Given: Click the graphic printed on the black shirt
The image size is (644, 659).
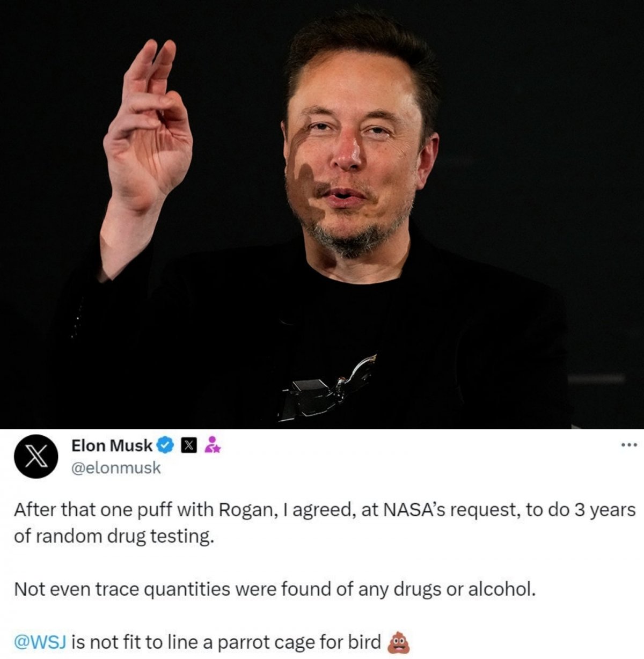Looking at the screenshot, I should point(327,389).
